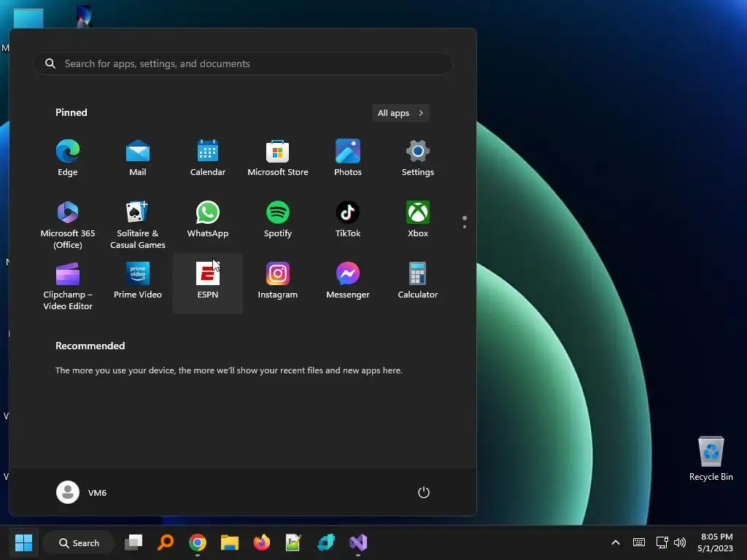
Task: Launch Firefox from the taskbar
Action: pos(262,542)
